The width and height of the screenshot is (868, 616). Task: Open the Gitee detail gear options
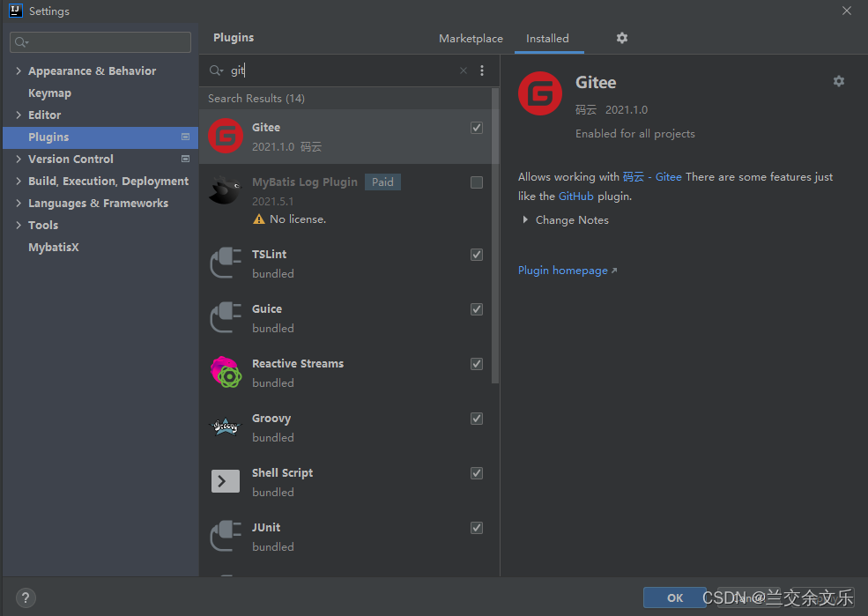pyautogui.click(x=839, y=81)
